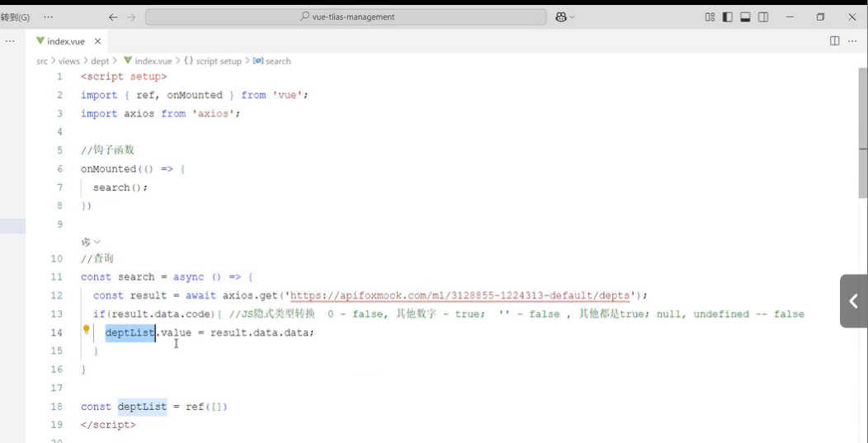Toggle the primary side bar
The image size is (868, 443).
coord(728,17)
